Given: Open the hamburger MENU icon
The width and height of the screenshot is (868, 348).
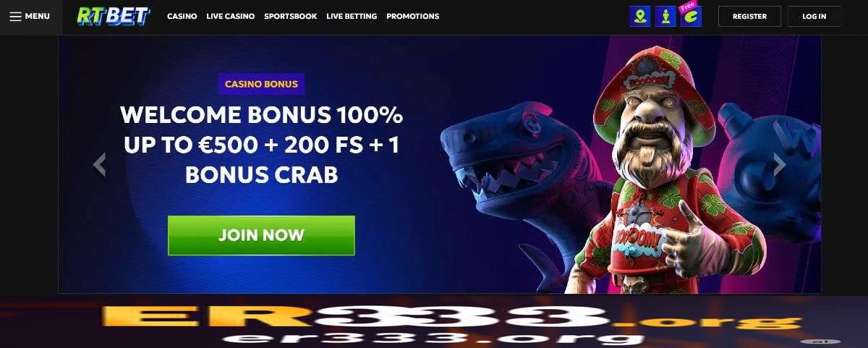Looking at the screenshot, I should click(15, 16).
